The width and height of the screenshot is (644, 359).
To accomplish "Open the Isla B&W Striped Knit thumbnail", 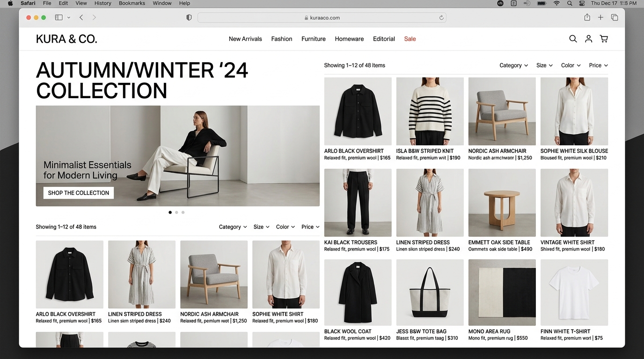I will 430,111.
